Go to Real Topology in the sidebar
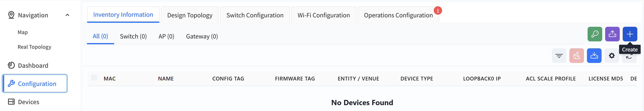644x111 pixels. click(34, 47)
